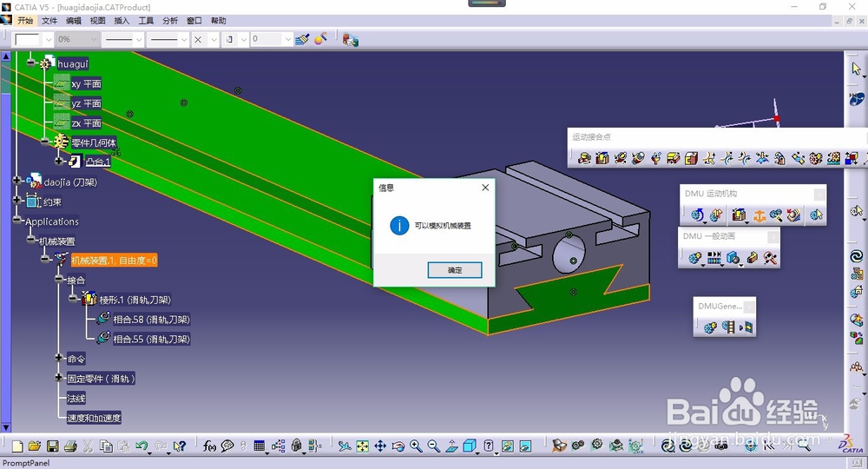Close the DMU 一般动画 toolbar
868x469 pixels.
point(773,236)
